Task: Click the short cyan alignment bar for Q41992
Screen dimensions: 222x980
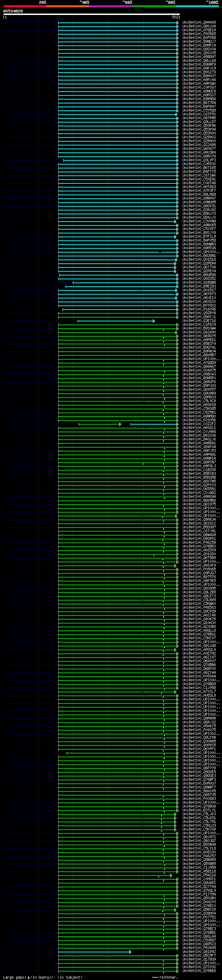Action: pyautogui.click(x=95, y=952)
